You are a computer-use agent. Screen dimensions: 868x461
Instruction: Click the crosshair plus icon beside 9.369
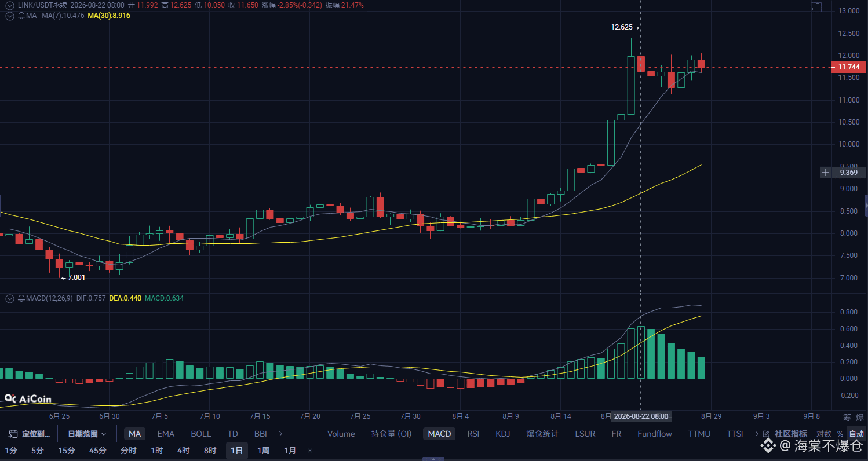(x=826, y=173)
